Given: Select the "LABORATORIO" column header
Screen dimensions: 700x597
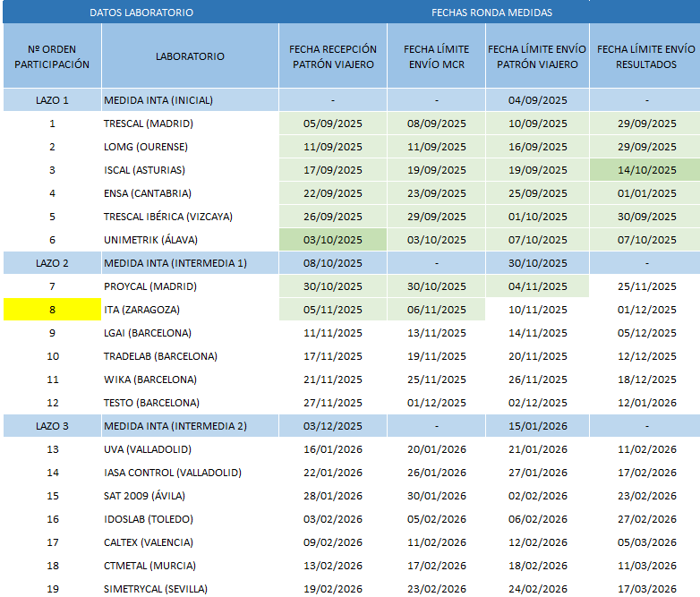Looking at the screenshot, I should tap(190, 56).
